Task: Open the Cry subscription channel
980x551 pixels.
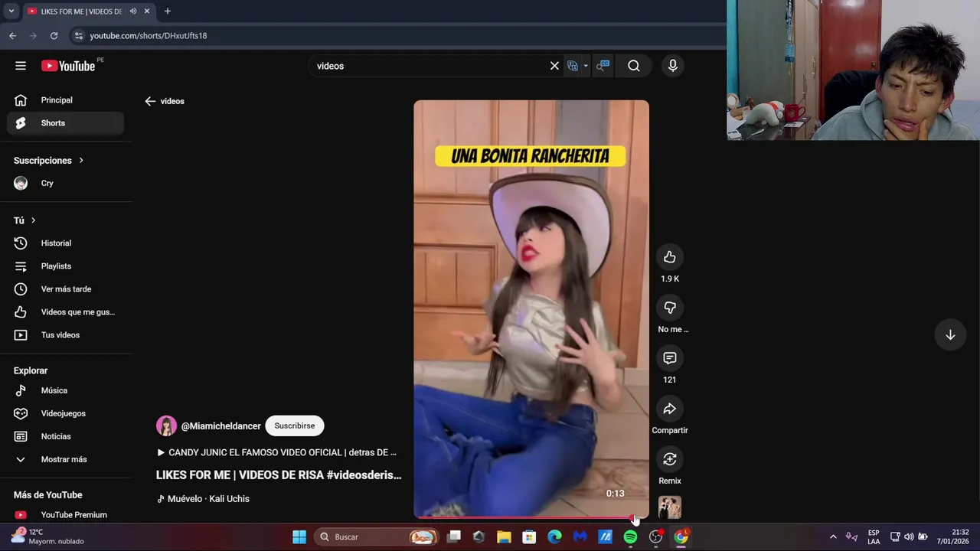Action: tap(65, 184)
